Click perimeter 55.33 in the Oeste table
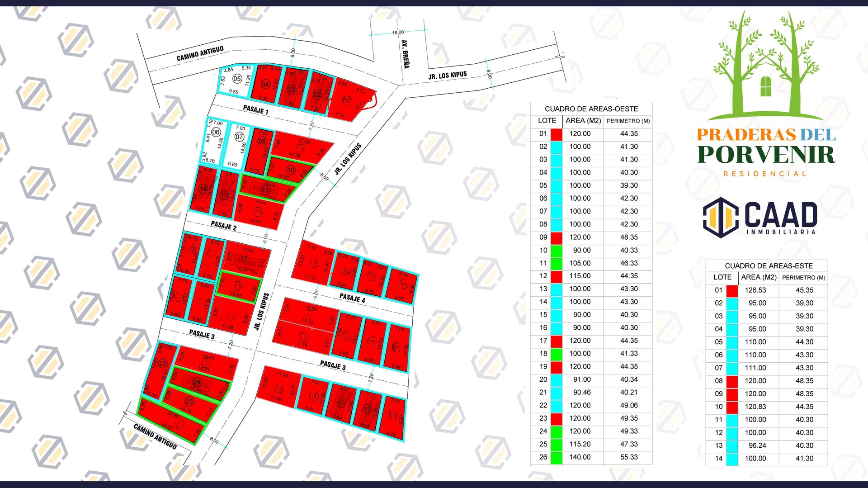Viewport: 868px width, 488px height. pyautogui.click(x=629, y=457)
